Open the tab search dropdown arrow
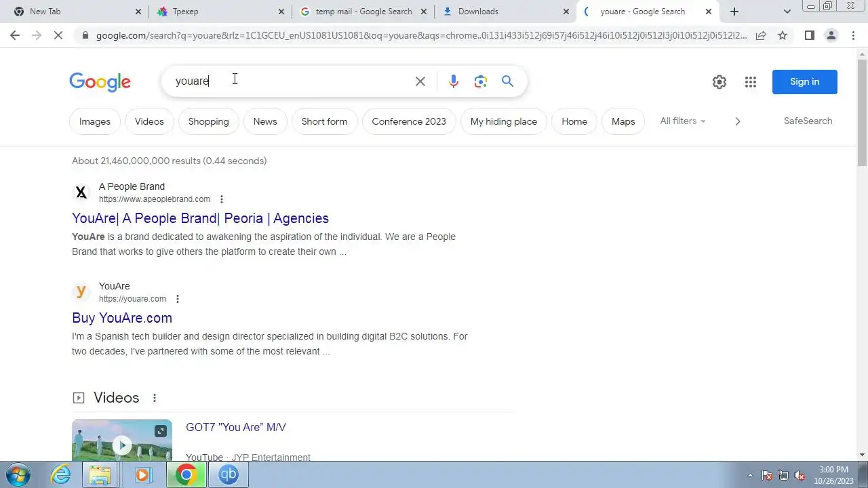Screen dimensions: 868x488 pyautogui.click(x=787, y=12)
